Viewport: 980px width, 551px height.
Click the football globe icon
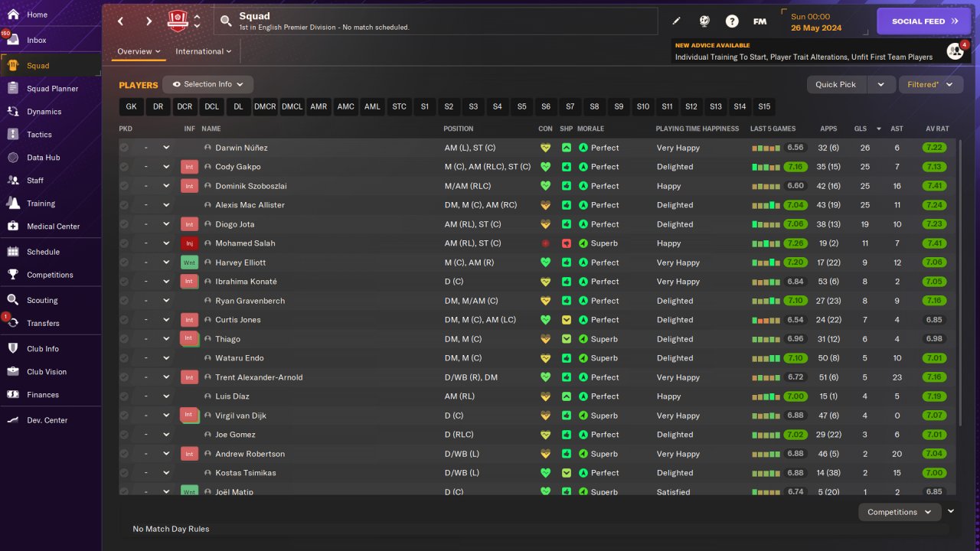(x=704, y=21)
